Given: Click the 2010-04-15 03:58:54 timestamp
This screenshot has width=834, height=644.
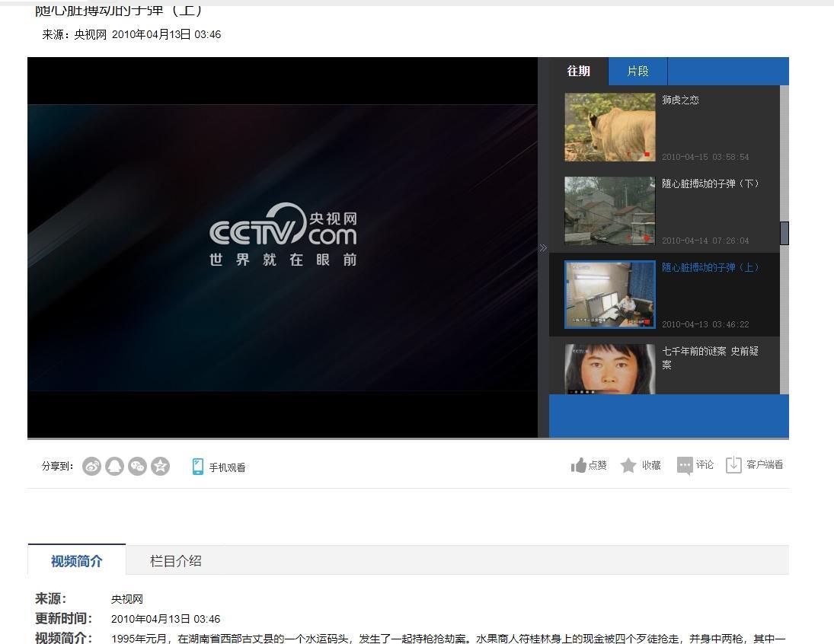Looking at the screenshot, I should pyautogui.click(x=705, y=157).
